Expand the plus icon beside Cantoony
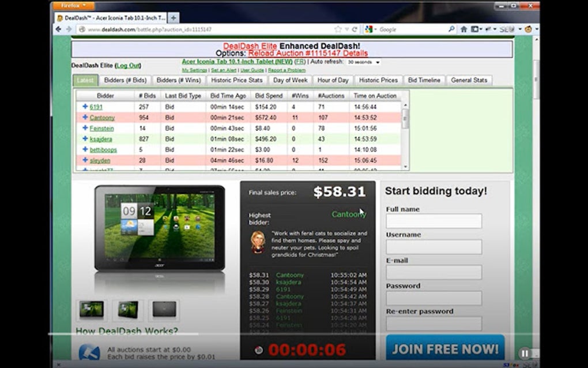Image resolution: width=588 pixels, height=368 pixels. click(x=85, y=117)
